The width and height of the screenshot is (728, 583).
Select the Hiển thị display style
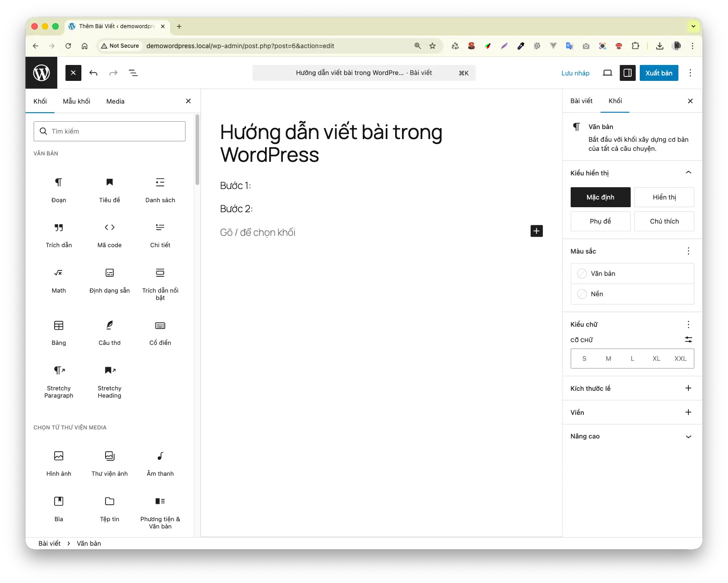(x=664, y=197)
